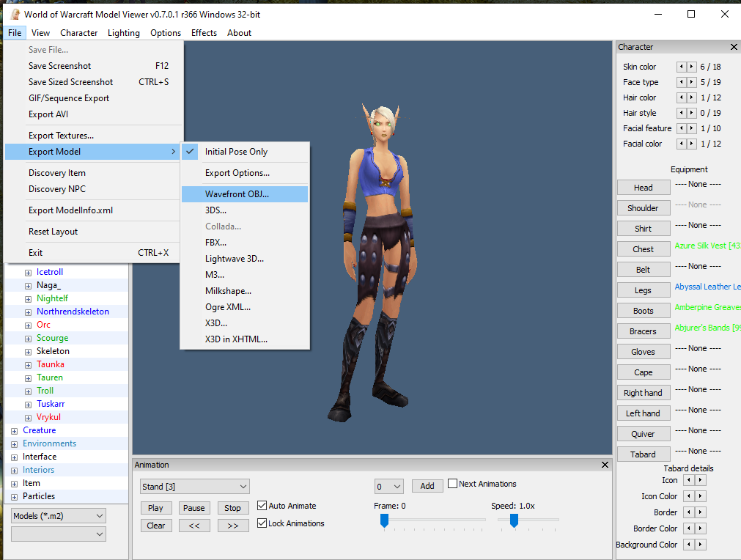Click the Tabard equipment button
The image size is (741, 560).
[x=644, y=454]
